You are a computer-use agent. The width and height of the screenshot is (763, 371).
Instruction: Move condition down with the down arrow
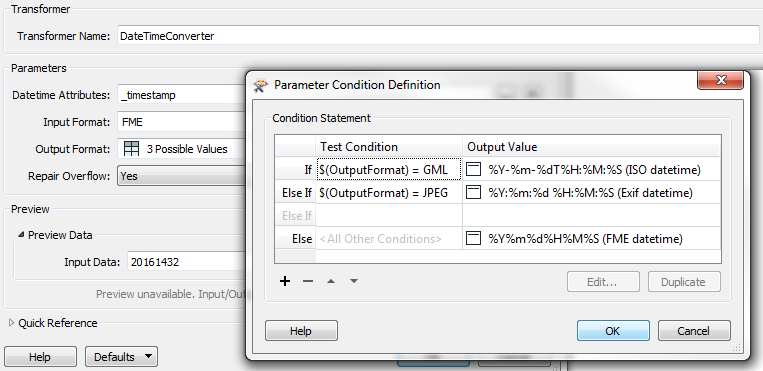click(354, 281)
